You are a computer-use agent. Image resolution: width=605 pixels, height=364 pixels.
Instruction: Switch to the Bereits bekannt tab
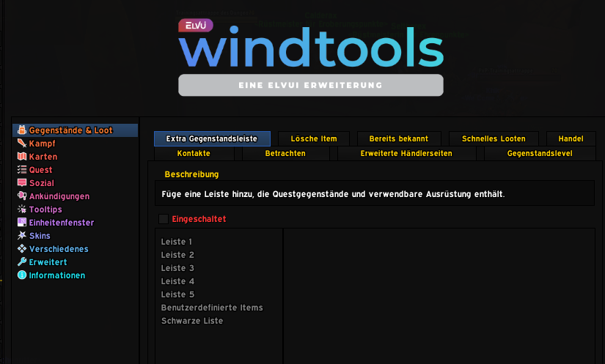point(398,139)
